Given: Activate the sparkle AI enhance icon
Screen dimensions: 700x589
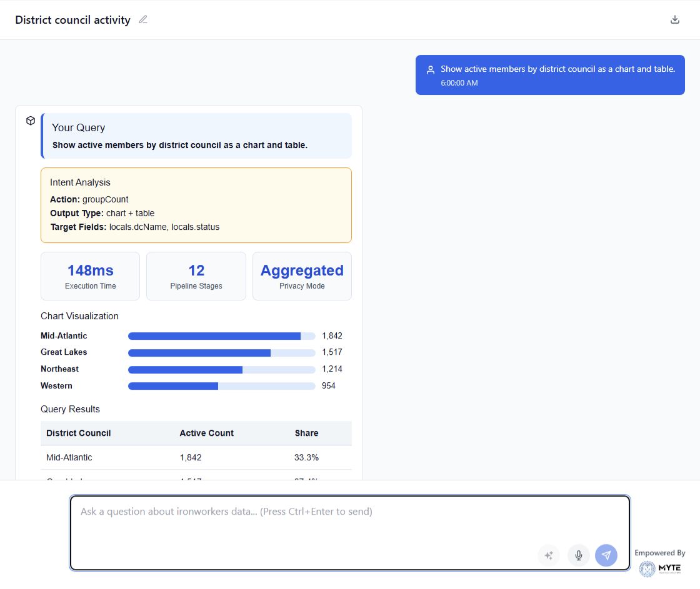Looking at the screenshot, I should tap(549, 555).
